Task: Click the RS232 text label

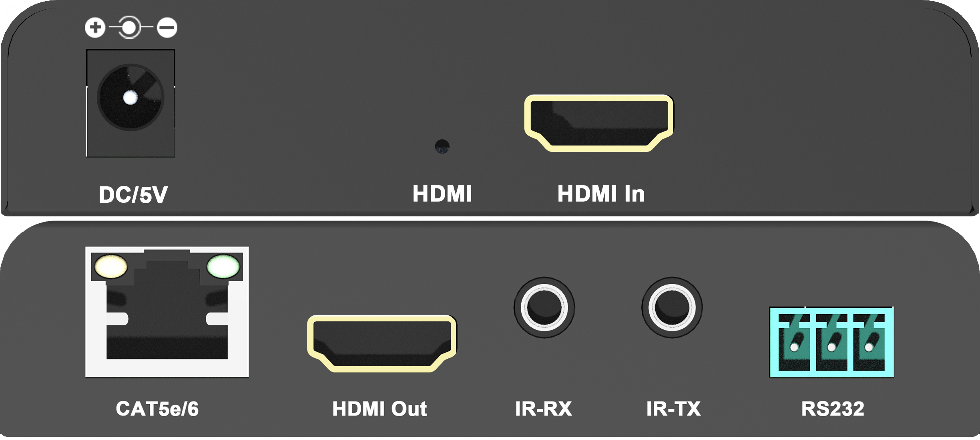Action: click(x=833, y=409)
